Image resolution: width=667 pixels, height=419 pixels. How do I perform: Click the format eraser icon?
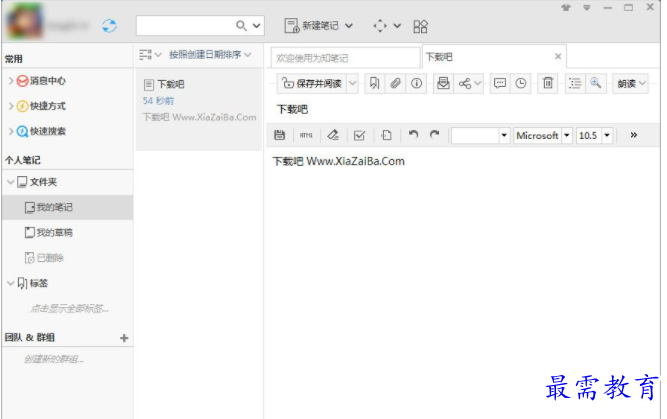[x=333, y=135]
